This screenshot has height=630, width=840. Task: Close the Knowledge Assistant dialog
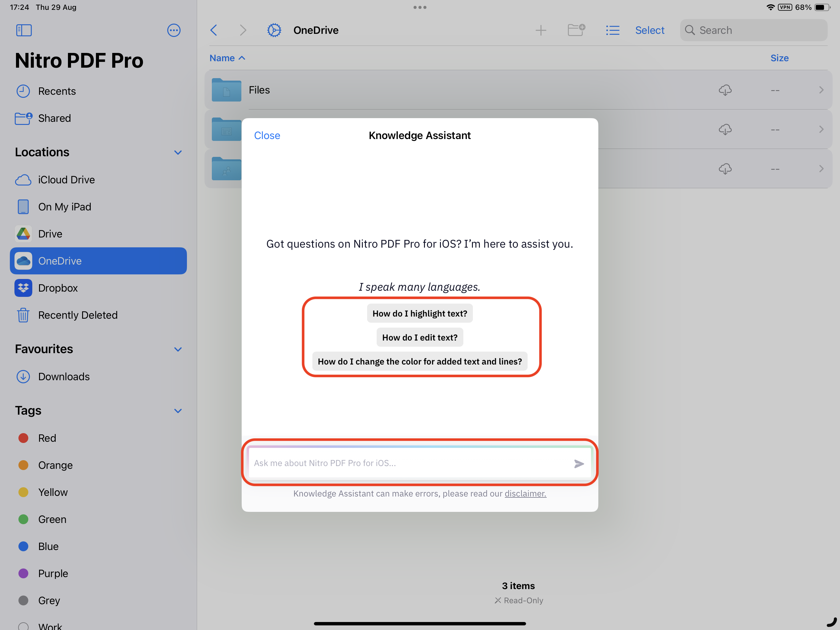point(267,136)
